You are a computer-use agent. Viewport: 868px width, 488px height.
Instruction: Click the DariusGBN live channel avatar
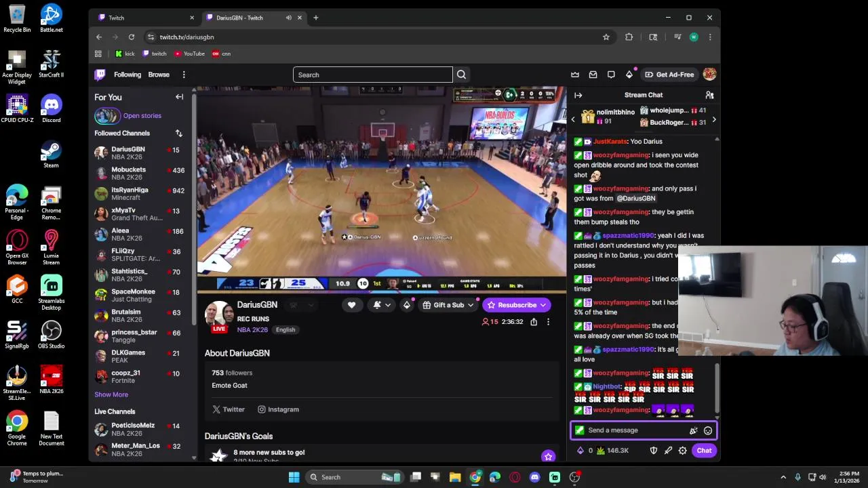(x=219, y=315)
